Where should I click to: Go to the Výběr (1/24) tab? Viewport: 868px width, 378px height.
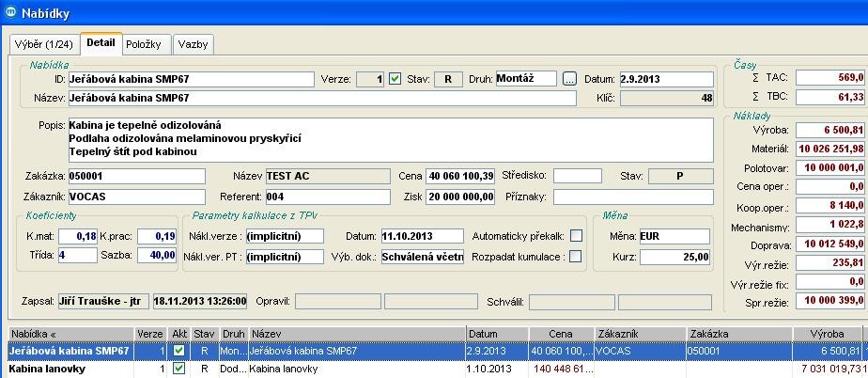point(43,44)
